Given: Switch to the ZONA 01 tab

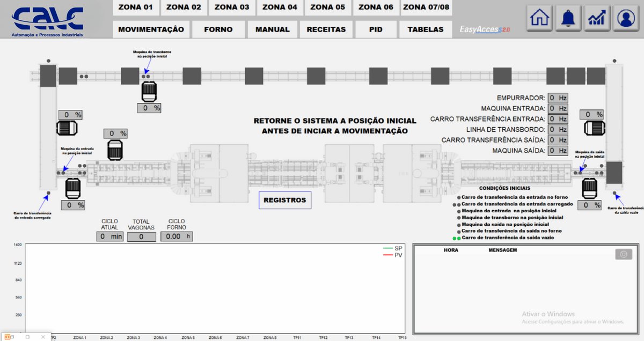Looking at the screenshot, I should coord(136,8).
